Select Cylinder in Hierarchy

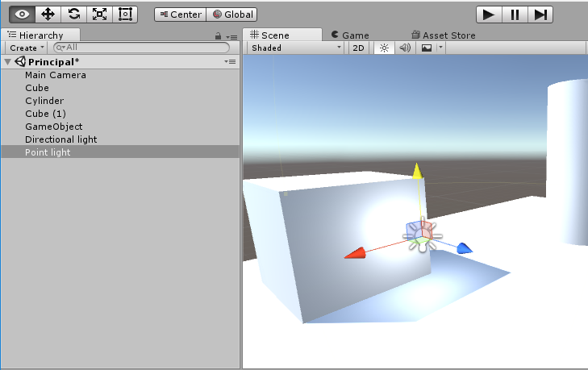120,101
